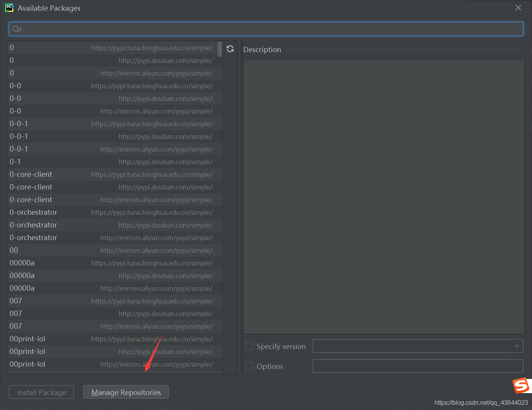Close the Available Packages dialog
This screenshot has width=532, height=410.
518,8
